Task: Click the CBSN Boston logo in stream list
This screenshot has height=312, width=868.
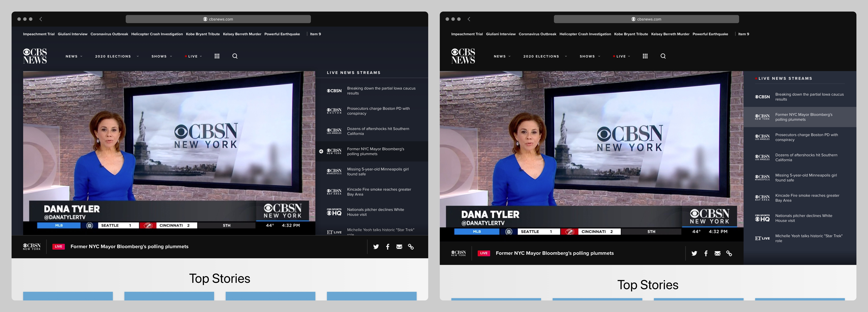Action: 334,111
